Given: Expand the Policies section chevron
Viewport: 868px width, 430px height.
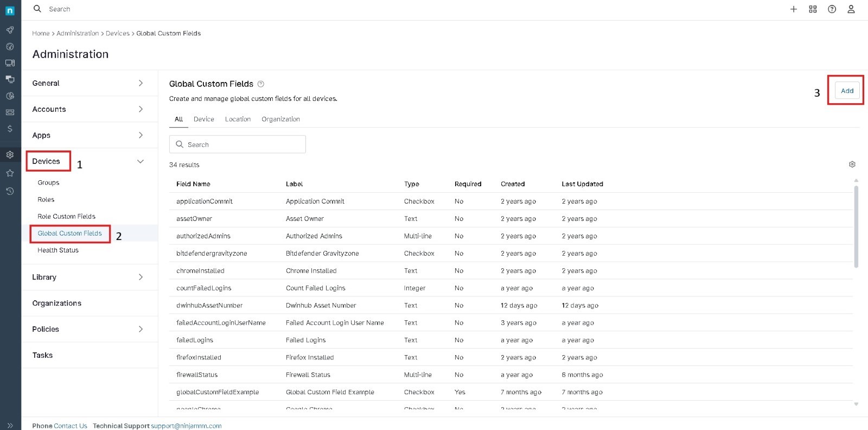Looking at the screenshot, I should (141, 329).
